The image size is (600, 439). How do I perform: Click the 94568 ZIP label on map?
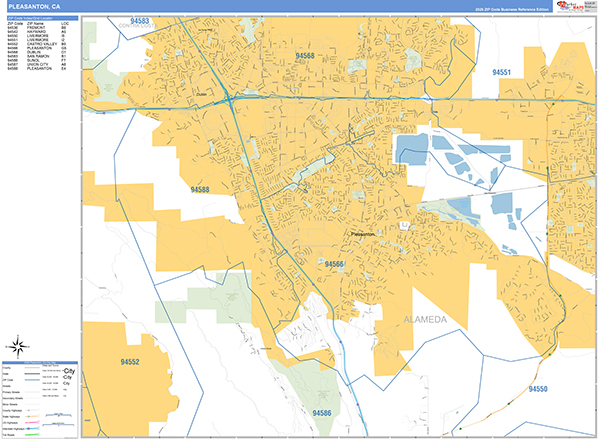(x=305, y=56)
